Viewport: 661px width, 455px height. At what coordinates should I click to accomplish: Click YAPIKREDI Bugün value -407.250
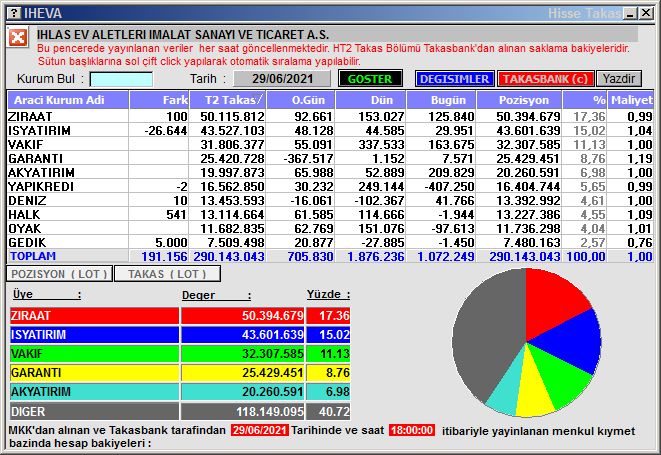[450, 186]
